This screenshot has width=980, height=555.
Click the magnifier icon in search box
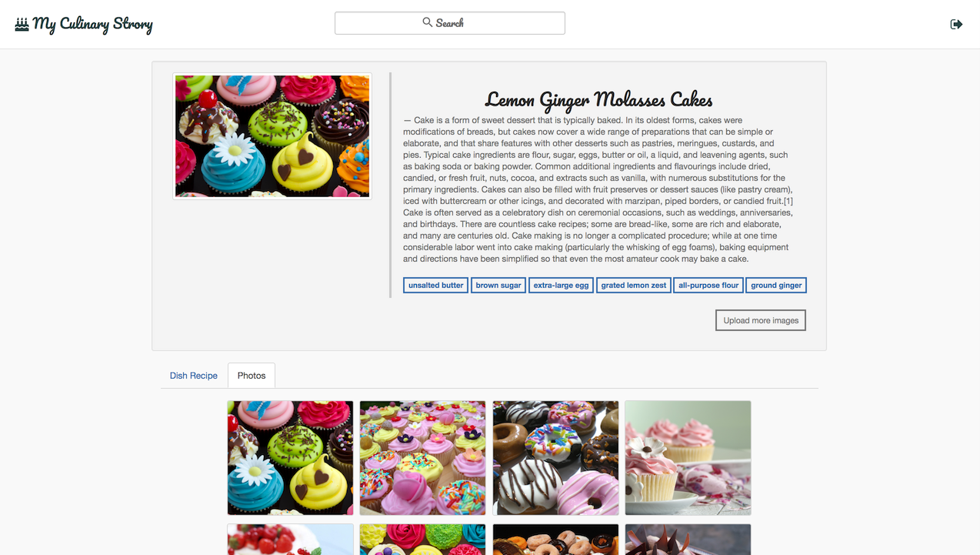pos(427,22)
